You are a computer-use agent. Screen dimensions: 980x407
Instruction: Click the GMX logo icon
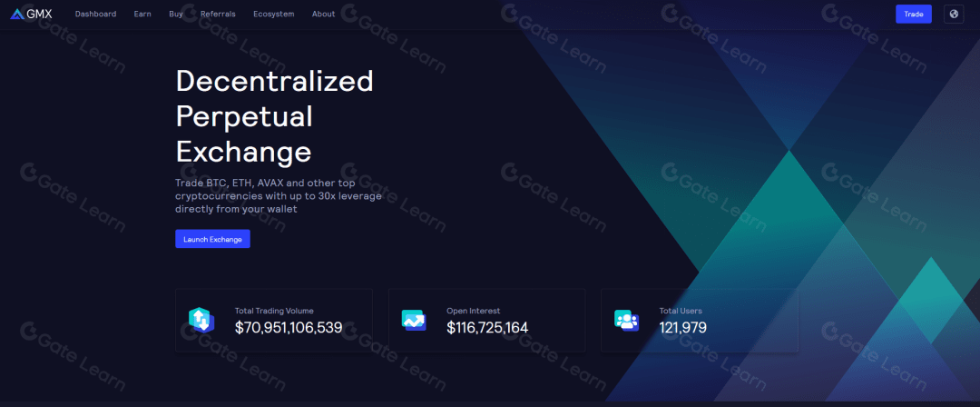coord(17,14)
